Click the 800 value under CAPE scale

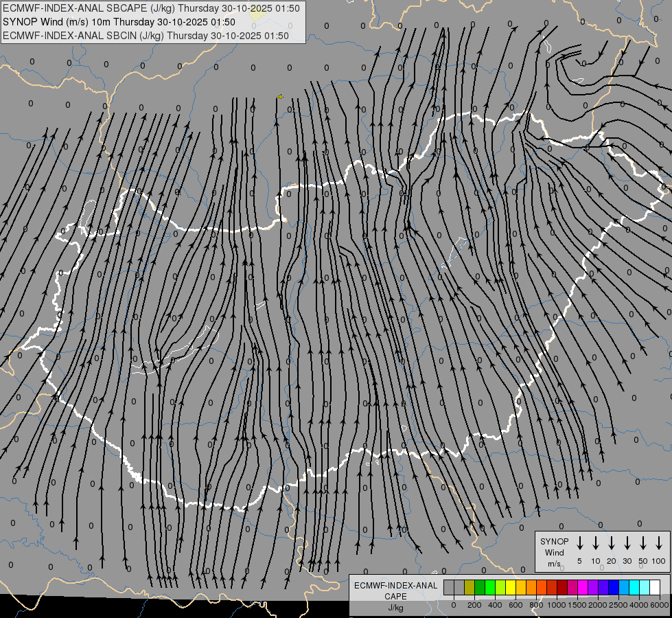click(536, 605)
